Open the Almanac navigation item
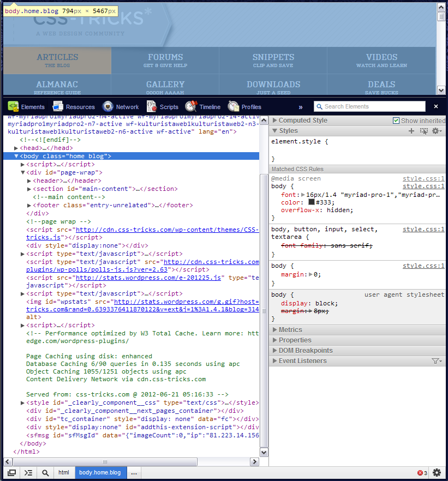Image resolution: width=448 pixels, height=481 pixels. click(x=57, y=85)
